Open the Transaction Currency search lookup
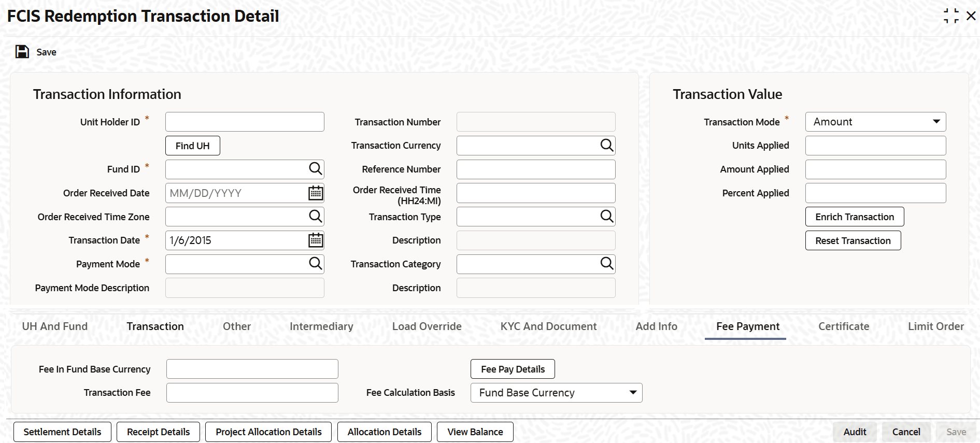Screen dimensions: 980x443 click(606, 145)
